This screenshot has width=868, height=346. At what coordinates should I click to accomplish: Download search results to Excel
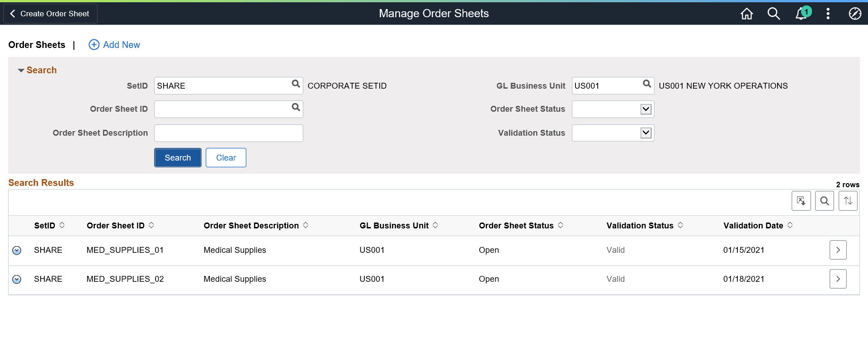[801, 201]
